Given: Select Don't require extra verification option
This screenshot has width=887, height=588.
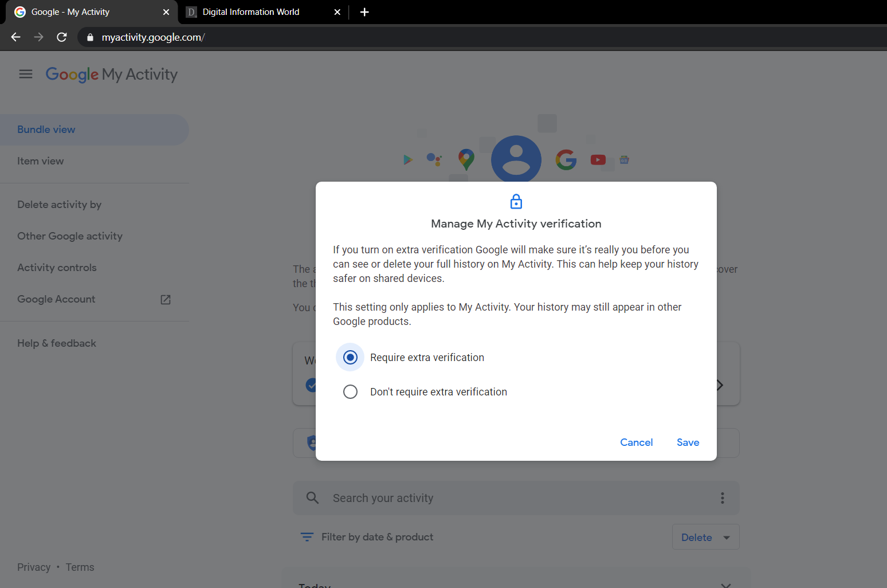Looking at the screenshot, I should pos(350,392).
